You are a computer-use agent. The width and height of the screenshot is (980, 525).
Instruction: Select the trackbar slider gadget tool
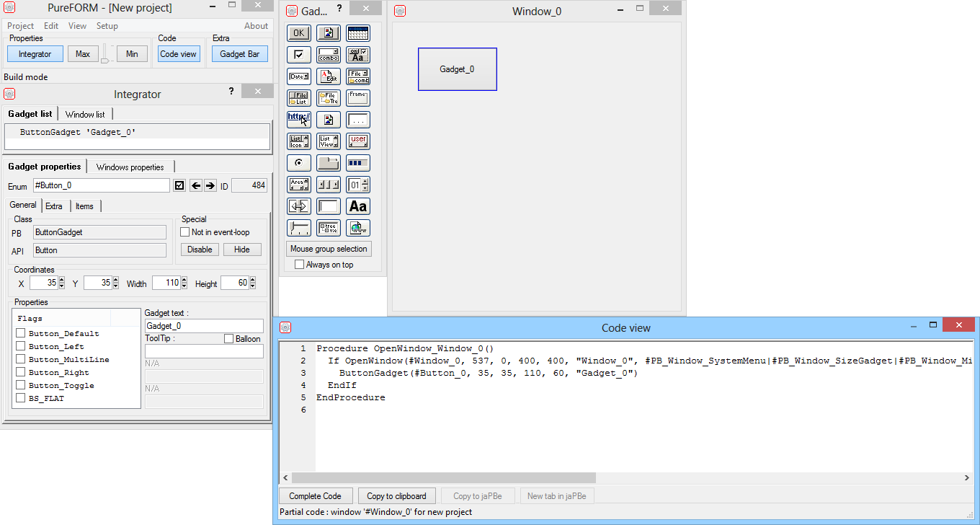pos(298,228)
